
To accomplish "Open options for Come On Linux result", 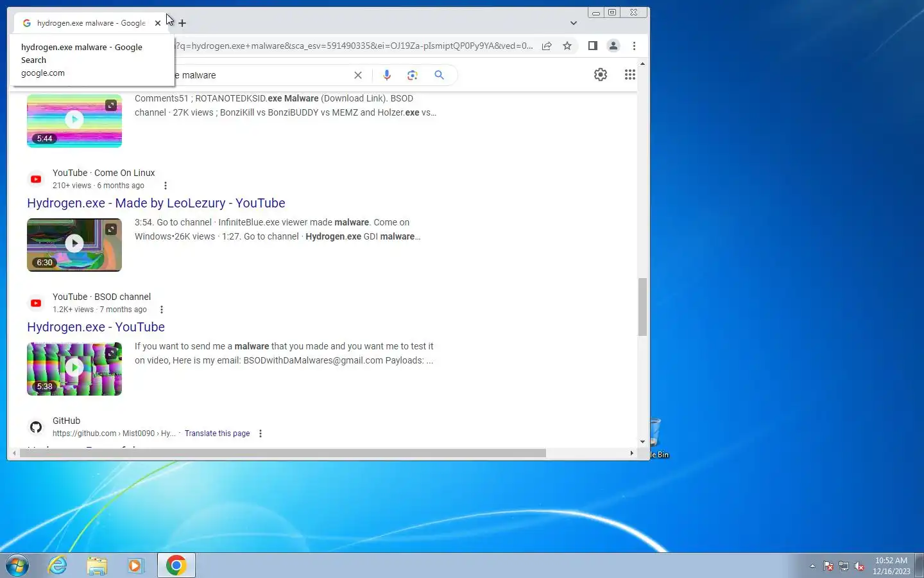I will (166, 186).
